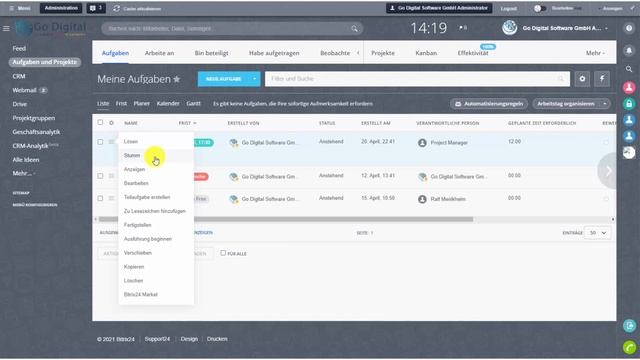This screenshot has height=360, width=640.
Task: Choose Stumm from the context menu
Action: pyautogui.click(x=132, y=156)
